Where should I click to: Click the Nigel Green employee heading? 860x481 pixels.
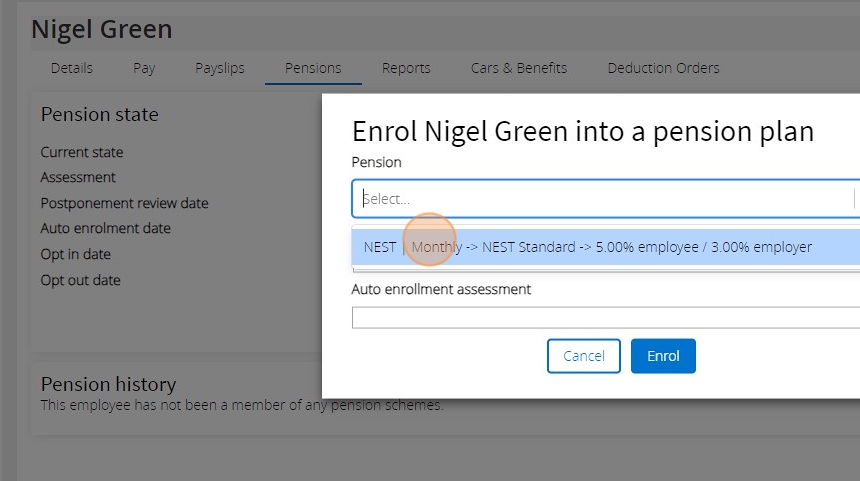101,30
